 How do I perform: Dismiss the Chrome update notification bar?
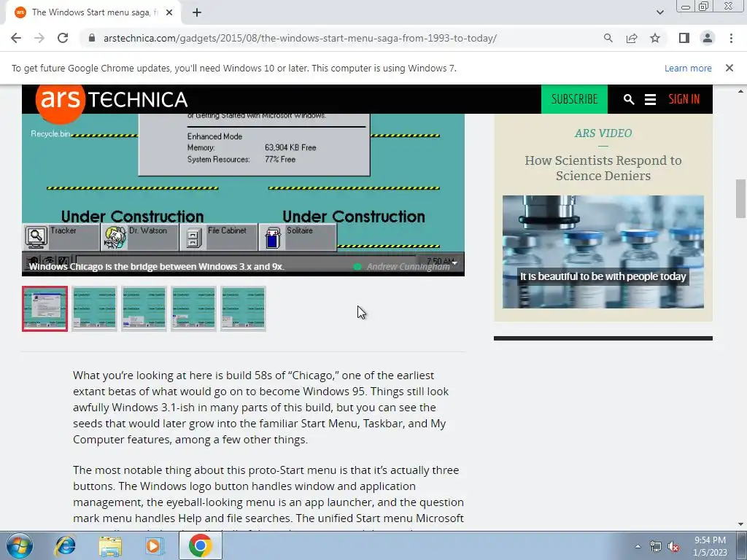coord(729,68)
